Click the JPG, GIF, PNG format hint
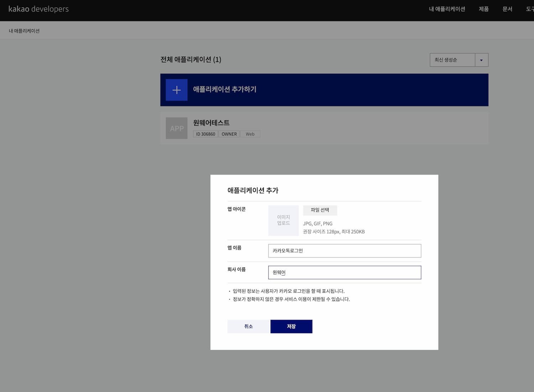The height and width of the screenshot is (392, 534). point(318,224)
